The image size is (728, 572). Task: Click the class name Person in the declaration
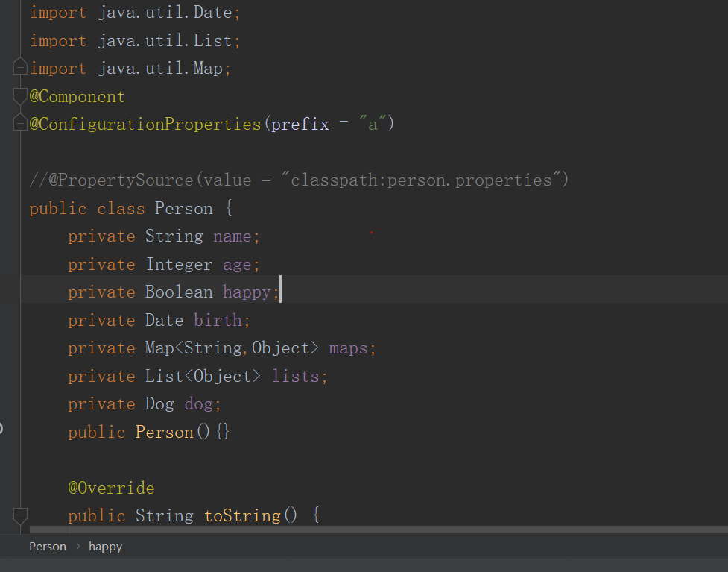click(184, 208)
